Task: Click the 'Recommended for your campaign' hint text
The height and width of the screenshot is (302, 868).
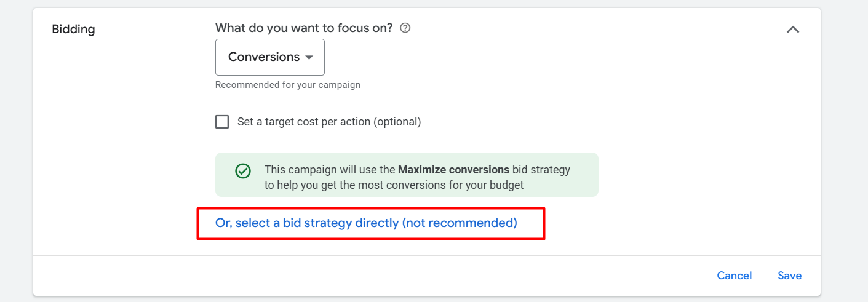Action: coord(287,85)
